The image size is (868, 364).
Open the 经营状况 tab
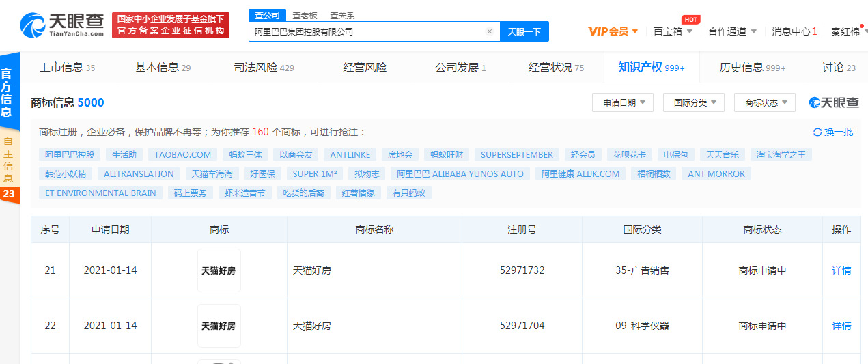[556, 67]
